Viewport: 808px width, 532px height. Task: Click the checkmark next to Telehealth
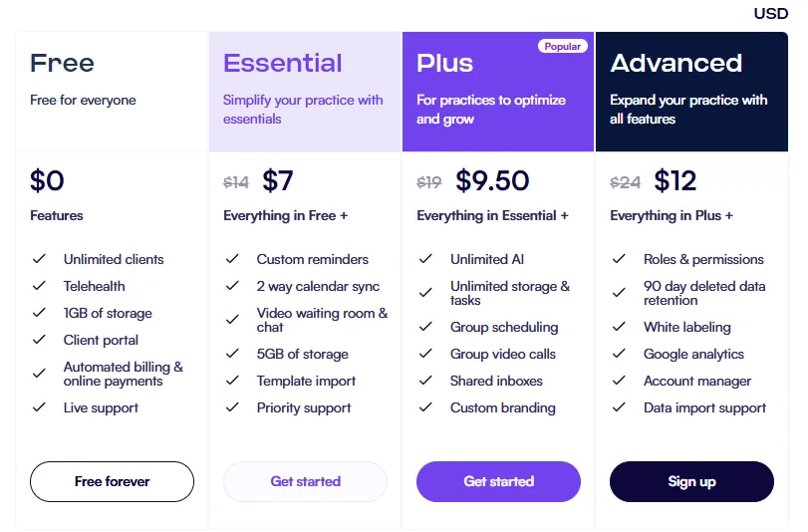click(40, 286)
